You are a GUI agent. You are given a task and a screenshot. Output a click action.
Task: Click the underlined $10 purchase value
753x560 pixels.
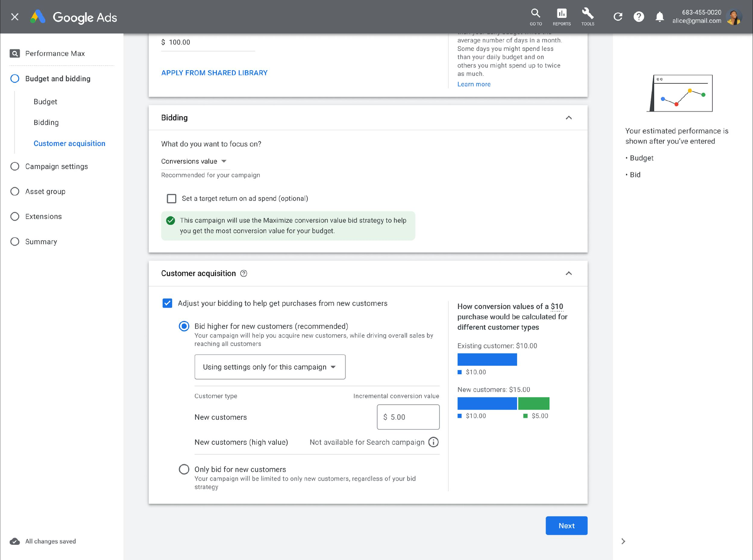coord(557,307)
